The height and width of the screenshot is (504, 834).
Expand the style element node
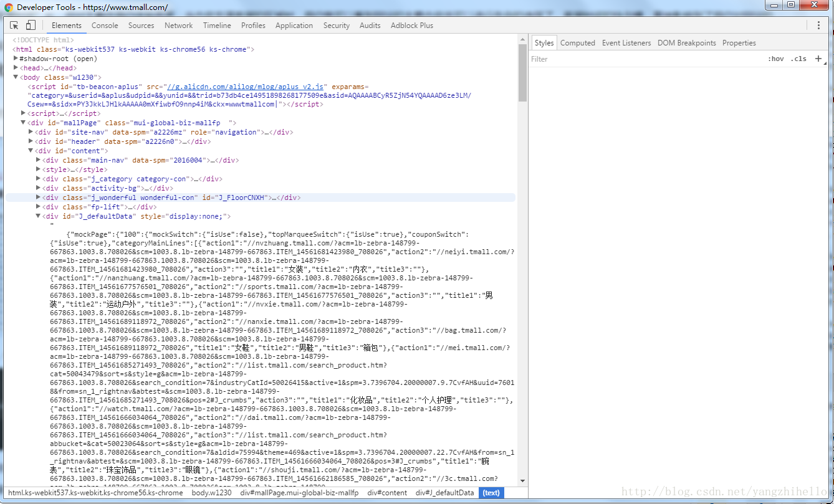pyautogui.click(x=39, y=169)
